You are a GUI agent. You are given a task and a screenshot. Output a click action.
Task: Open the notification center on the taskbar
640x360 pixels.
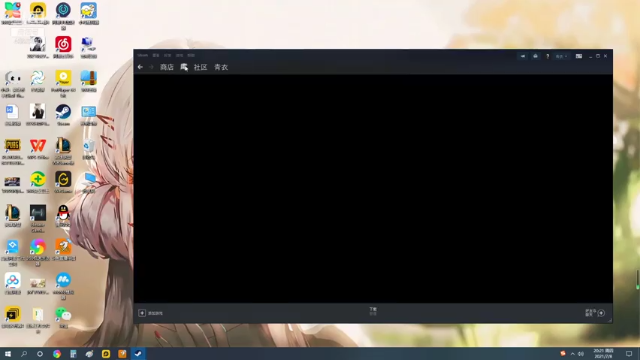[629, 353]
